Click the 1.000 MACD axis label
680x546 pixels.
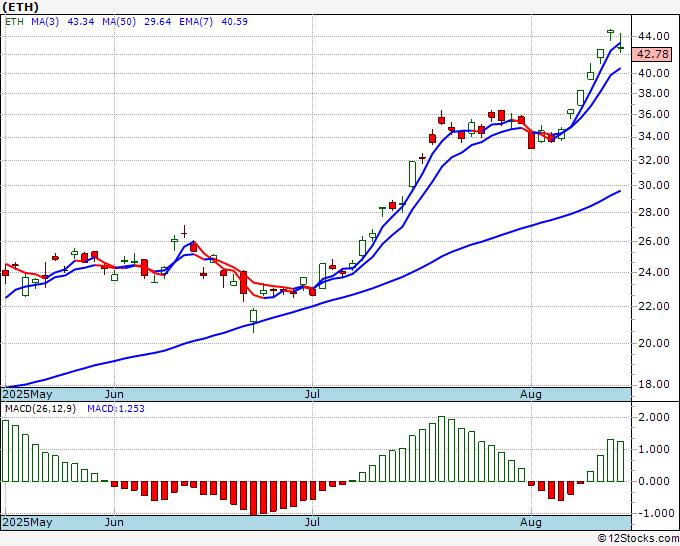pyautogui.click(x=654, y=450)
